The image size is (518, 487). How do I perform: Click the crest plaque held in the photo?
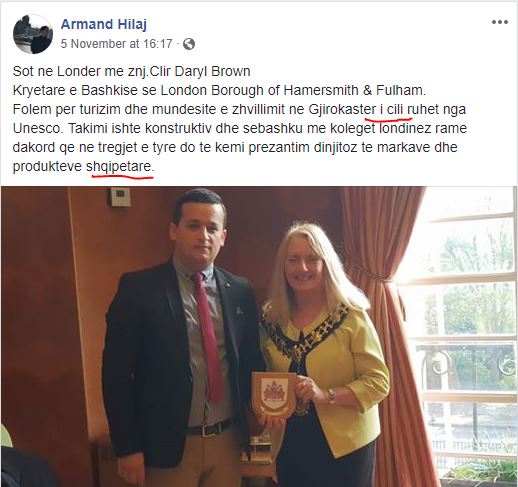pyautogui.click(x=273, y=395)
